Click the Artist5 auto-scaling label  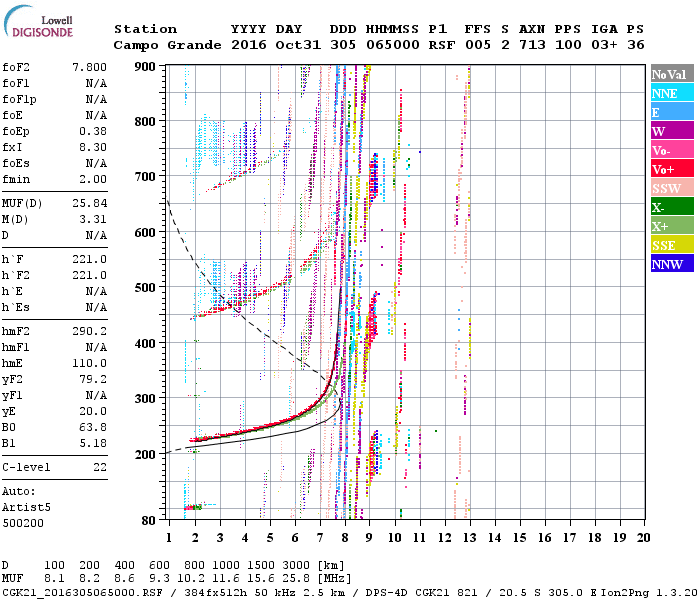click(x=26, y=508)
